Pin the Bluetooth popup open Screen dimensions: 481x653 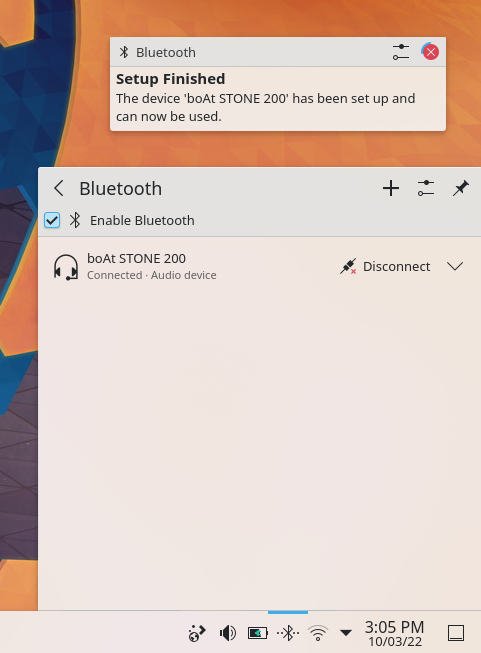tap(461, 188)
